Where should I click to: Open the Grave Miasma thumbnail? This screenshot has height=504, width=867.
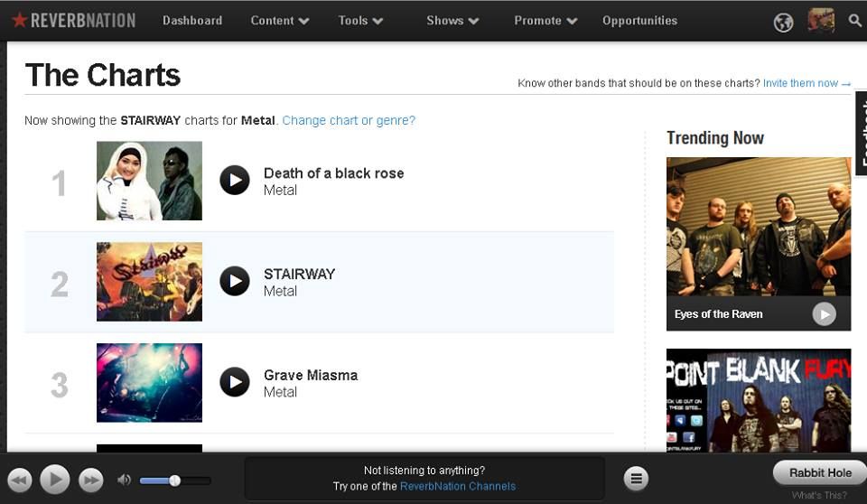tap(149, 383)
